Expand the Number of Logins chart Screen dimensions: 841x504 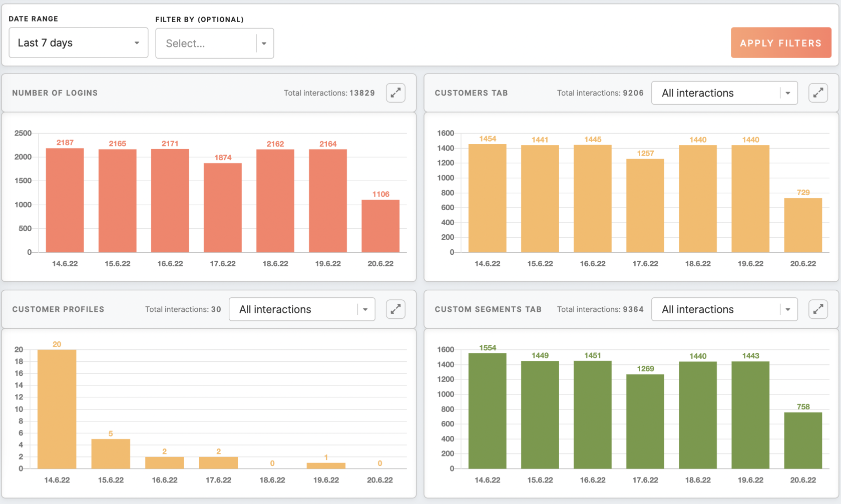(x=395, y=93)
